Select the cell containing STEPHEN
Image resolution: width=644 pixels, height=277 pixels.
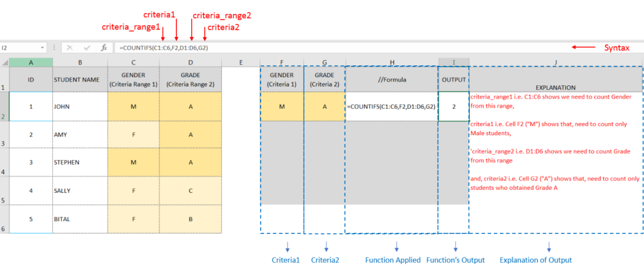point(80,163)
